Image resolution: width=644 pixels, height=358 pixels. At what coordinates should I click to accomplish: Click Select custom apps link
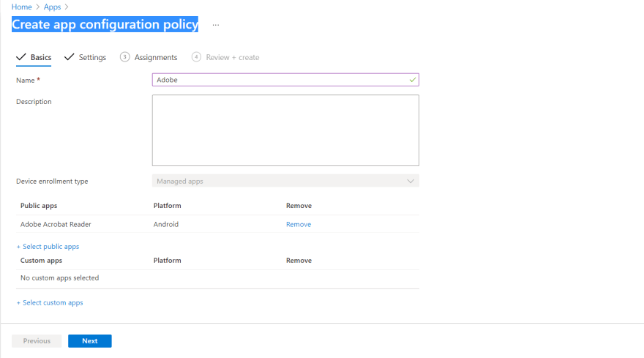pos(50,302)
